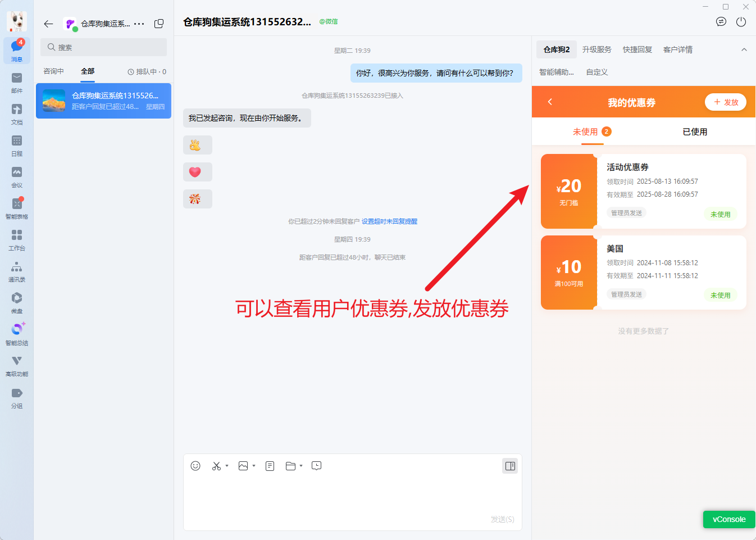Select the 智能辅助 panel tab

pyautogui.click(x=557, y=72)
